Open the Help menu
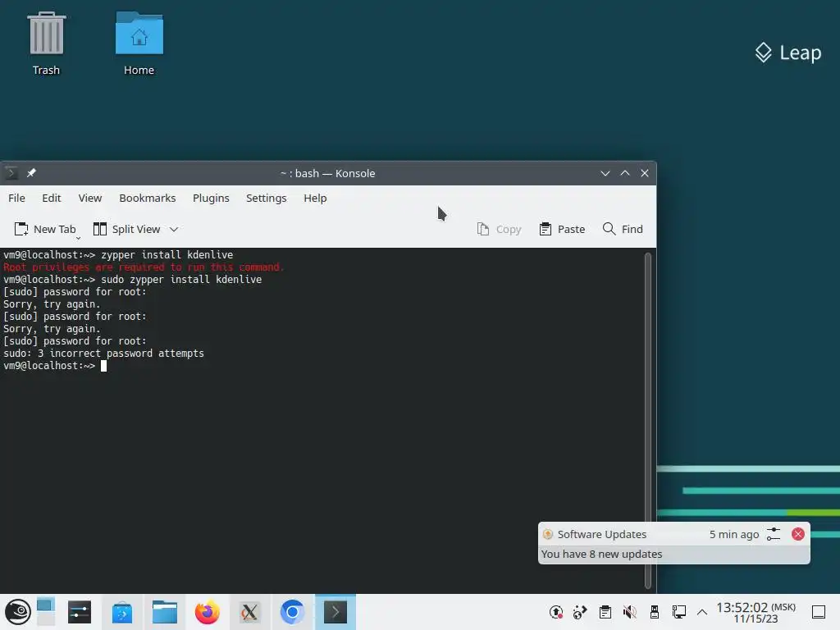 tap(315, 198)
